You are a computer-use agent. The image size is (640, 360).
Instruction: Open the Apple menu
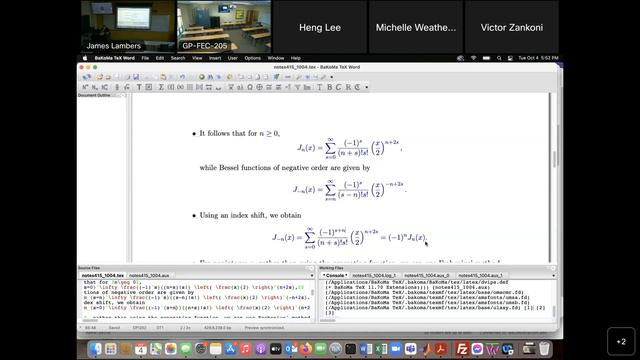(85, 58)
